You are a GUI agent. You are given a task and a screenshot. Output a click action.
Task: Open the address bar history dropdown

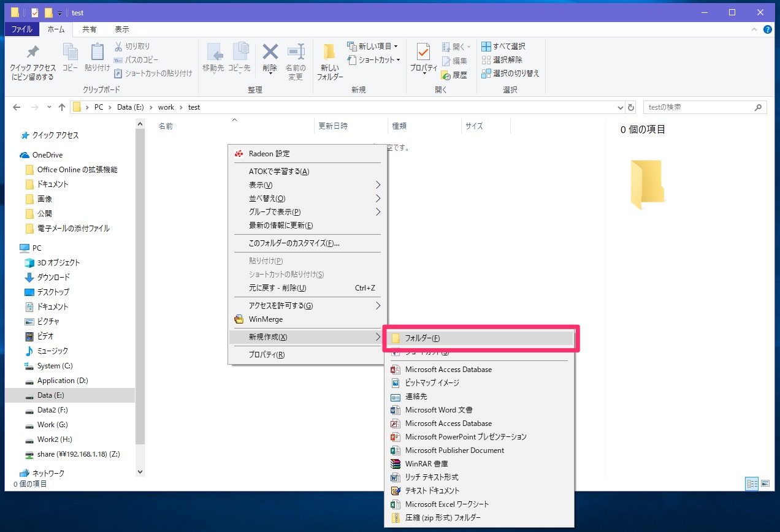click(620, 107)
